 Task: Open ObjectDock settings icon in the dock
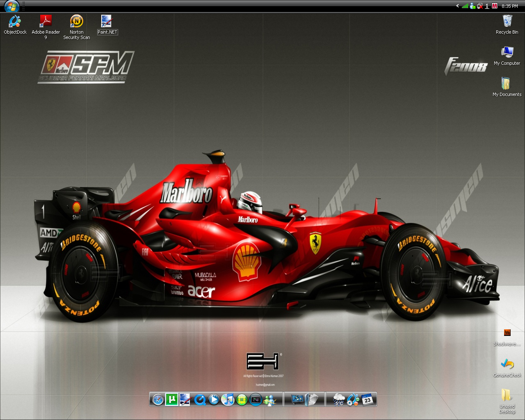353,399
